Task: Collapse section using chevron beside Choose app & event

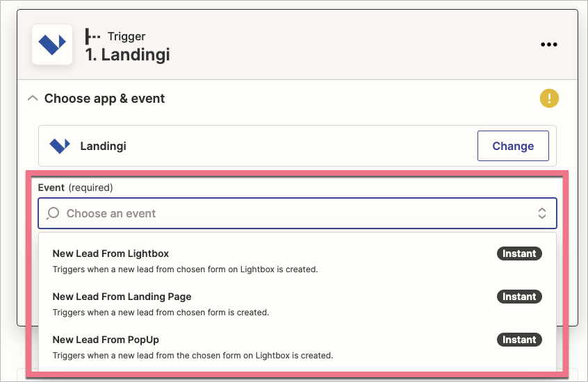Action: tap(32, 99)
